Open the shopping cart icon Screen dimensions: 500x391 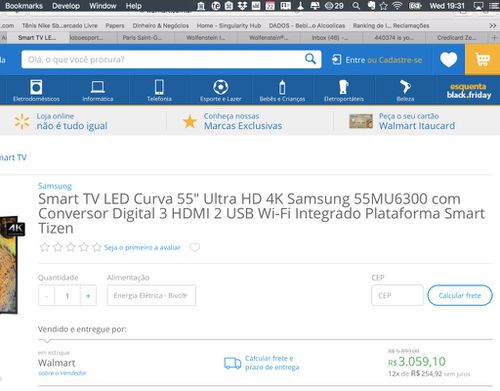(482, 60)
